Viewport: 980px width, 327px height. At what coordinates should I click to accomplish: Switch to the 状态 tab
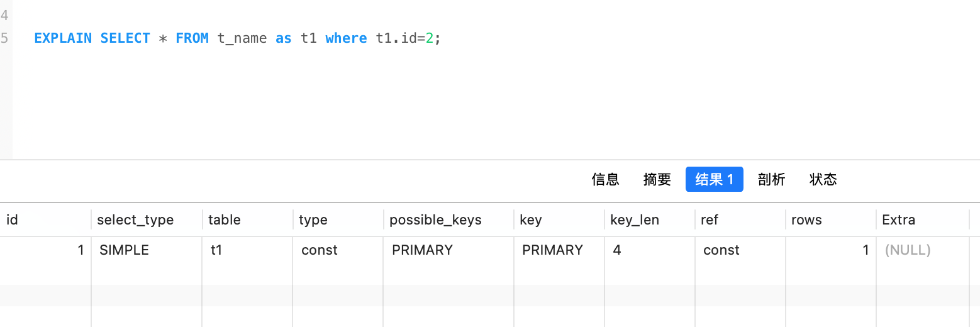(823, 179)
